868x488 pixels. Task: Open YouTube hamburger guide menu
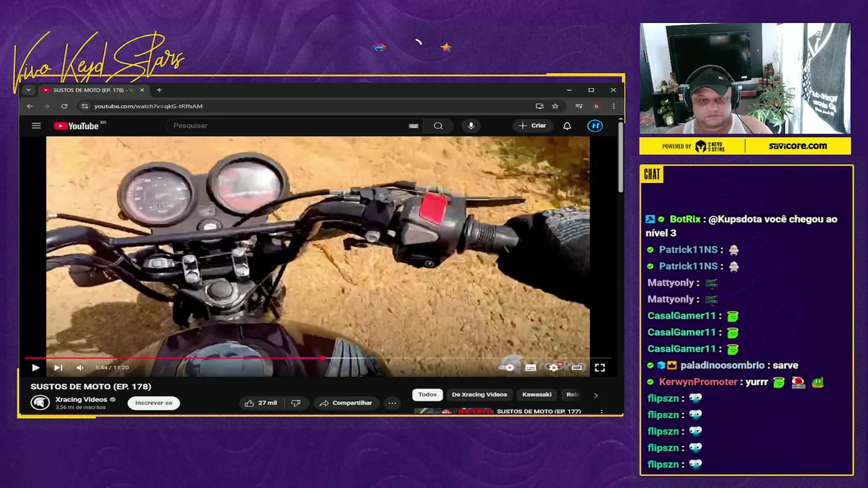pos(36,125)
